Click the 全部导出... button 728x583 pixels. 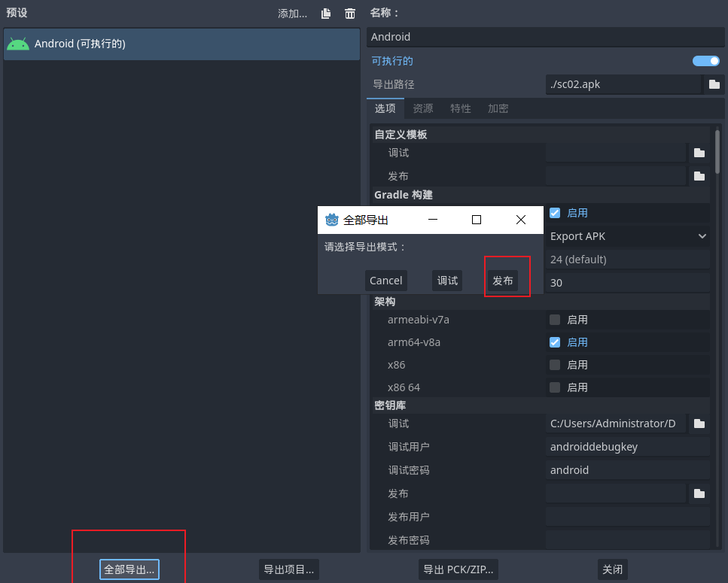[x=129, y=569]
